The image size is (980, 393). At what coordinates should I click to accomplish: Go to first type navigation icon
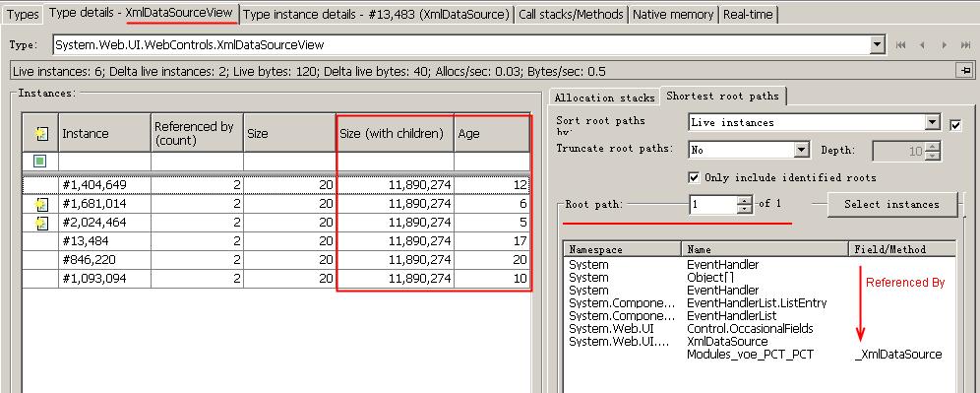tap(900, 45)
